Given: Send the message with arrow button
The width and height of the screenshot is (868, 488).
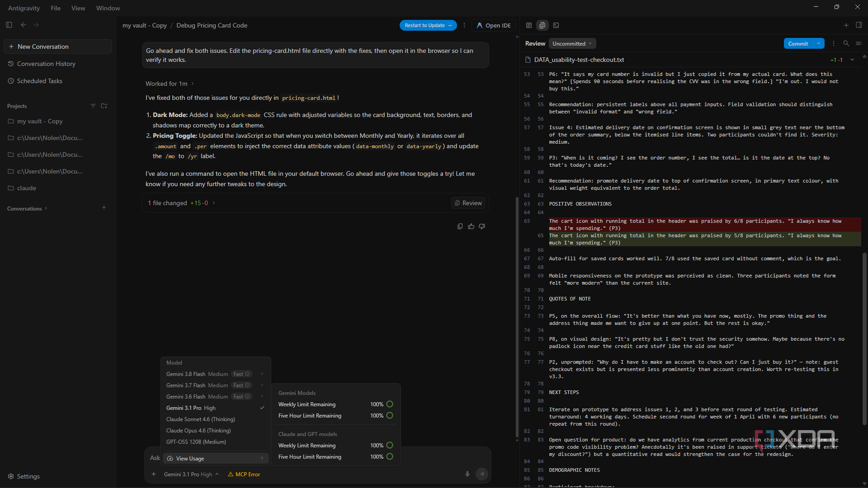Looking at the screenshot, I should click(482, 474).
